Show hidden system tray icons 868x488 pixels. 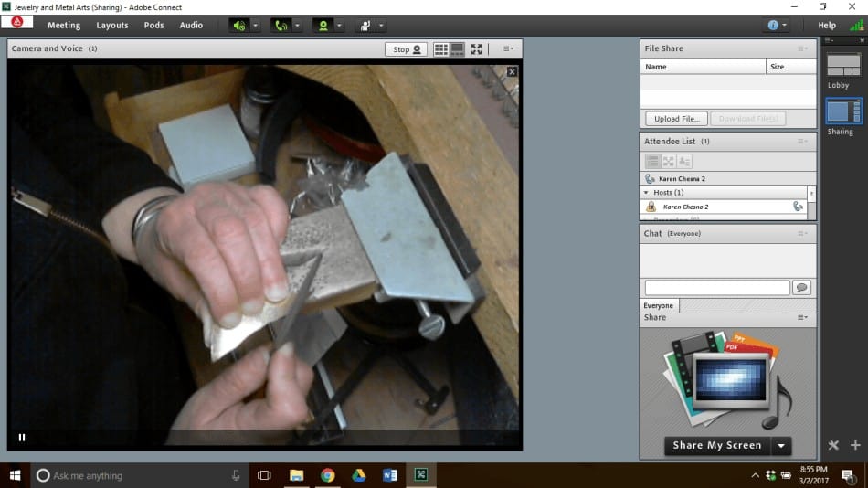click(x=755, y=475)
